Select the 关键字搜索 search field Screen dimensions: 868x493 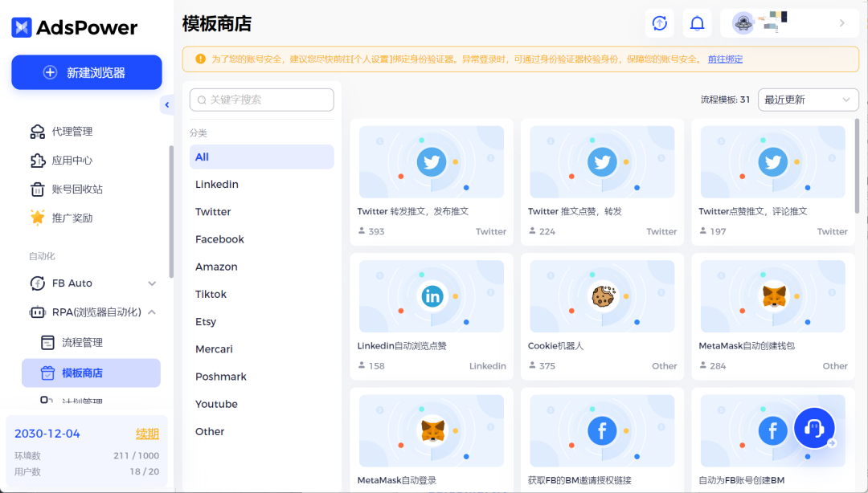(261, 100)
